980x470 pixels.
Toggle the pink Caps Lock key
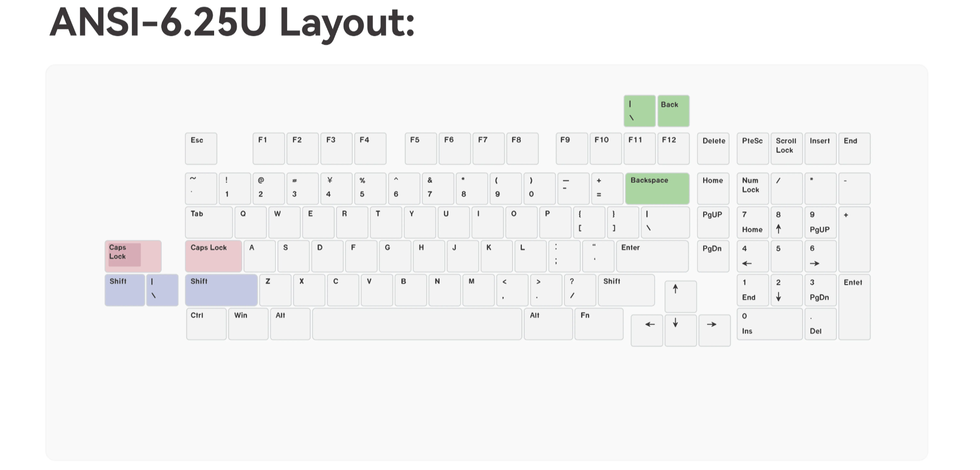click(x=213, y=256)
